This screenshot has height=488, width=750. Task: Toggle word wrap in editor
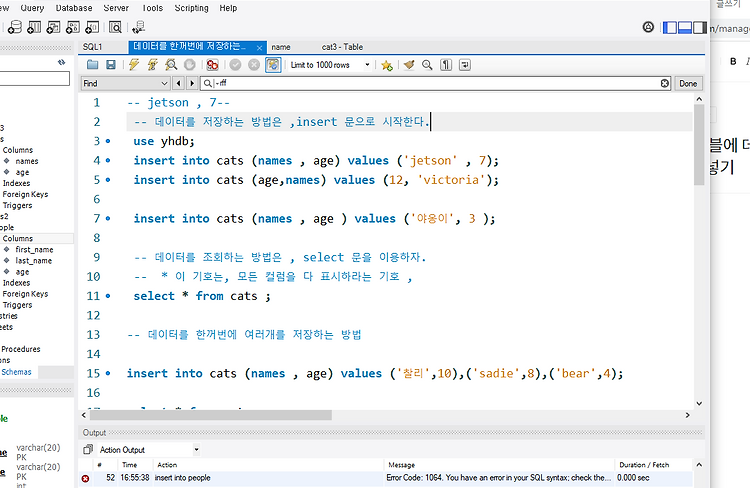pos(465,65)
